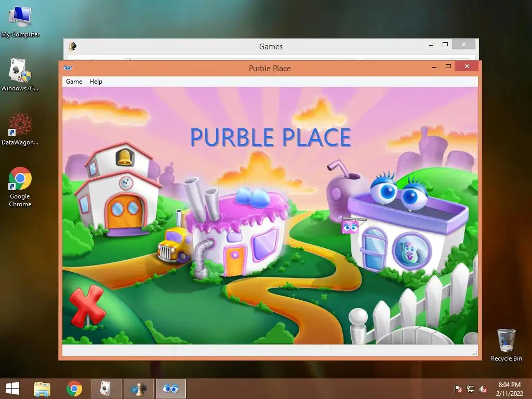The height and width of the screenshot is (399, 532).
Task: Click the PURBLE PLACE title text
Action: pos(270,137)
